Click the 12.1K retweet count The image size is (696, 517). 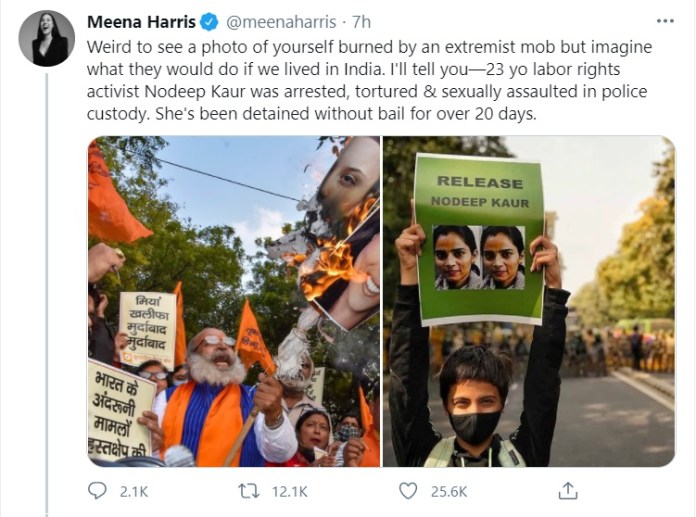coord(289,492)
